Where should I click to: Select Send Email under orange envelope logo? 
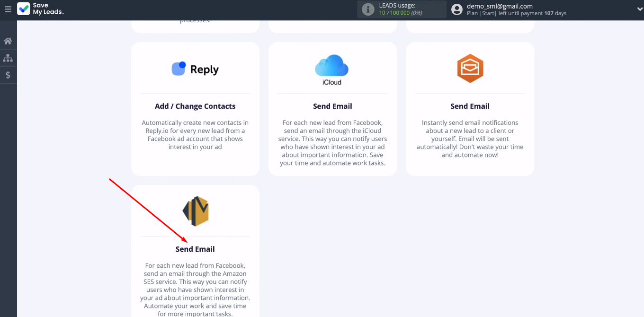[x=470, y=106]
